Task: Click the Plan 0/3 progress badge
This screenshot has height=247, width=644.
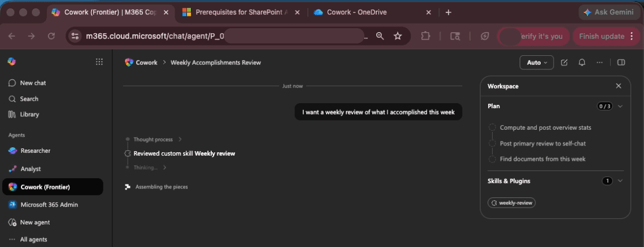Action: (x=604, y=106)
